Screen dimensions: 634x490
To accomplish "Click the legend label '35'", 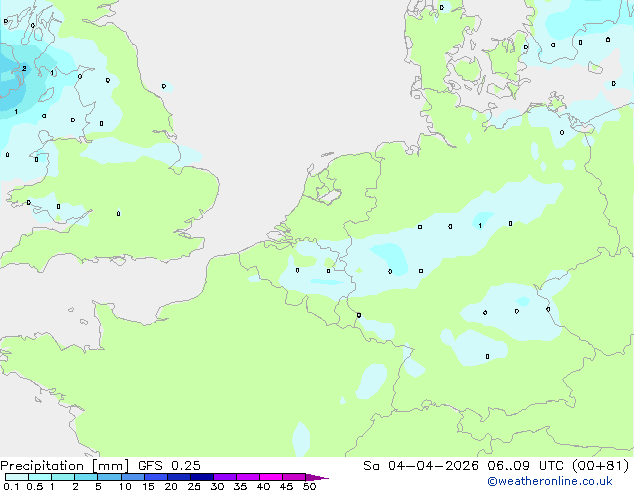I will coord(240,486).
